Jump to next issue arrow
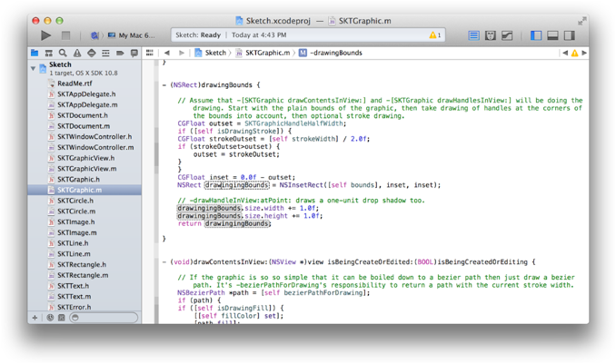 pyautogui.click(x=584, y=53)
